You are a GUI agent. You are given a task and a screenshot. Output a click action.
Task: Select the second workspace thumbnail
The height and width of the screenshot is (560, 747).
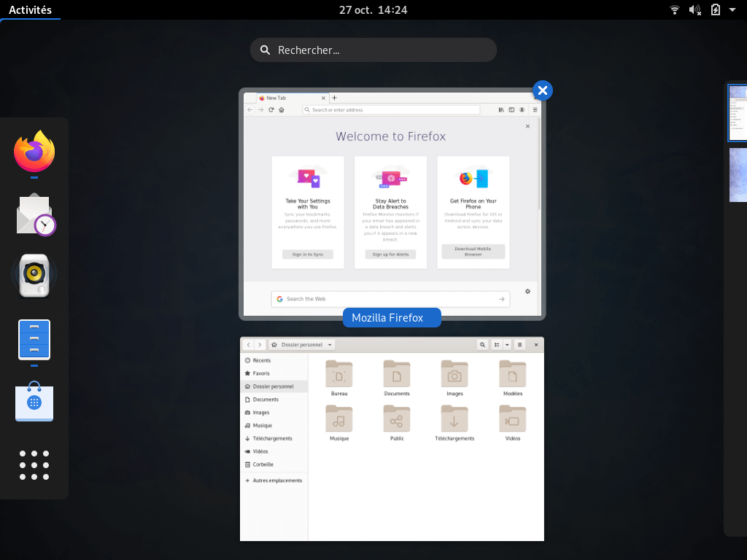738,175
